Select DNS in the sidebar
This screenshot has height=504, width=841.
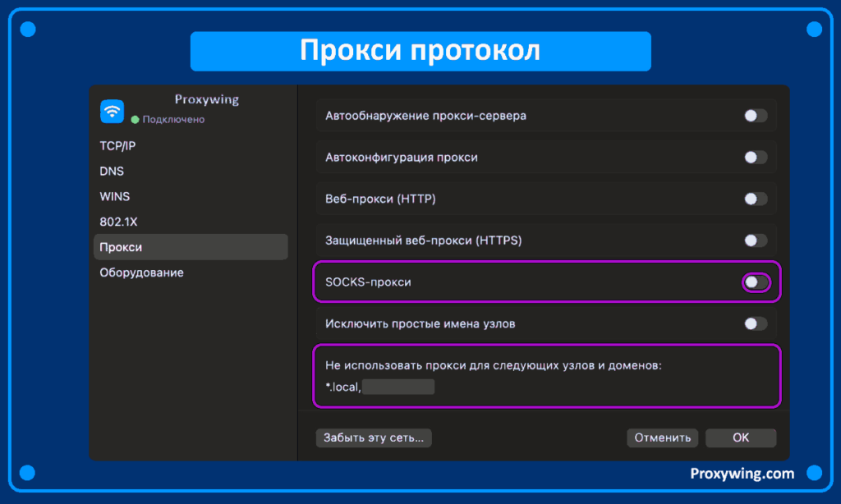click(112, 171)
